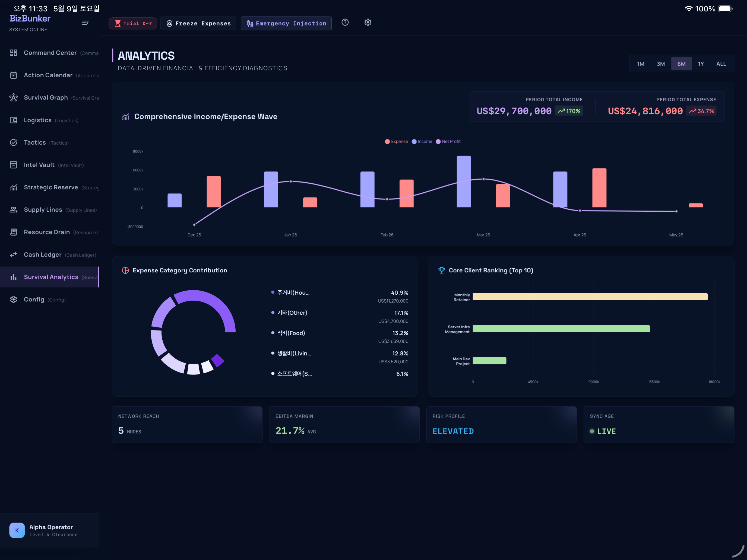Click the Config gear icon in sidebar
The image size is (747, 560).
[14, 300]
